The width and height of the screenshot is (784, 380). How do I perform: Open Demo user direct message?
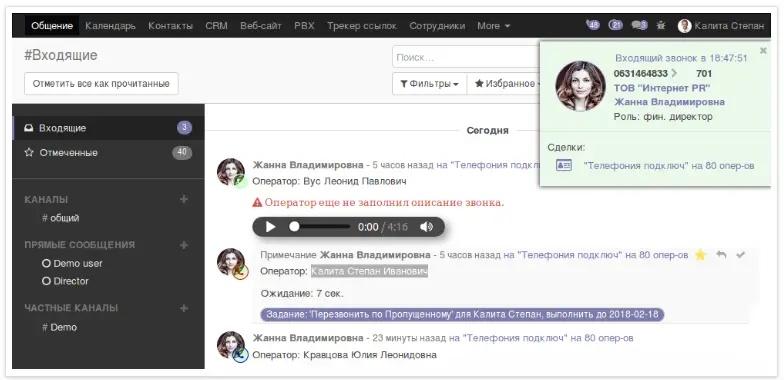(x=72, y=264)
